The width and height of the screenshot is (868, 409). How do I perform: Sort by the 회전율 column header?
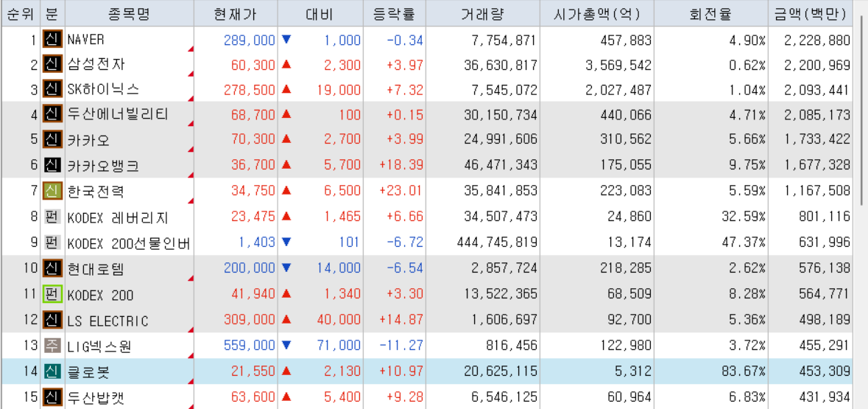[710, 15]
